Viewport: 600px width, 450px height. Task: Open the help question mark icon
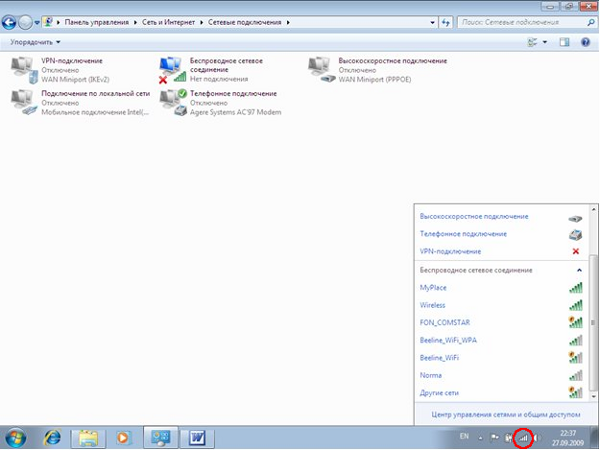(585, 42)
